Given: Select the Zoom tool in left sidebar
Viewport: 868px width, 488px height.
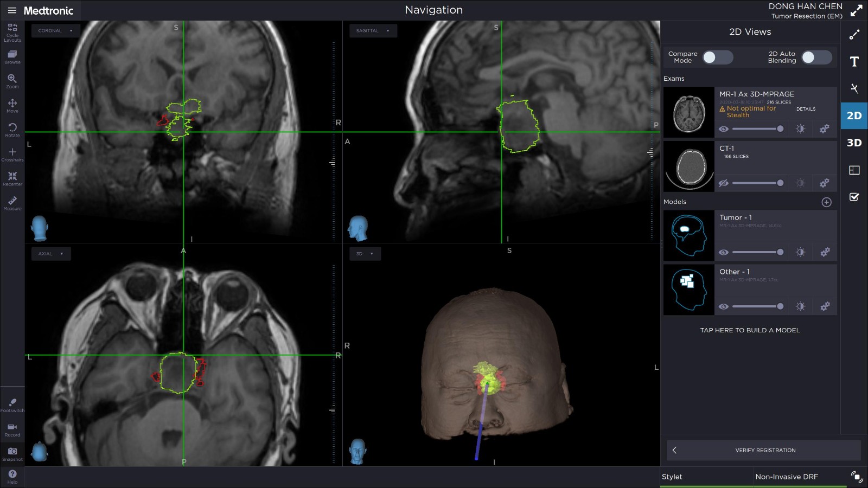Looking at the screenshot, I should 12,80.
